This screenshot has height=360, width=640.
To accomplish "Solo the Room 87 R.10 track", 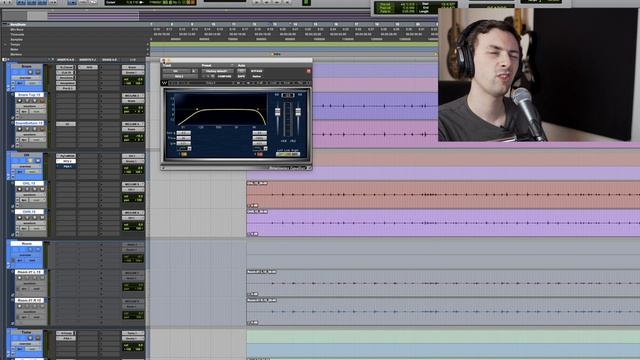I will (x=35, y=306).
